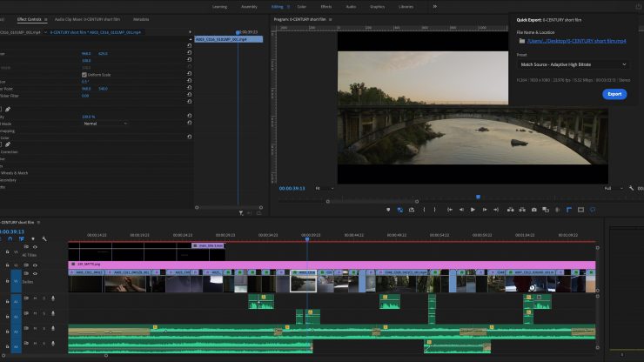Image resolution: width=644 pixels, height=362 pixels.
Task: Toggle visibility eye of top video track
Action: 35,247
